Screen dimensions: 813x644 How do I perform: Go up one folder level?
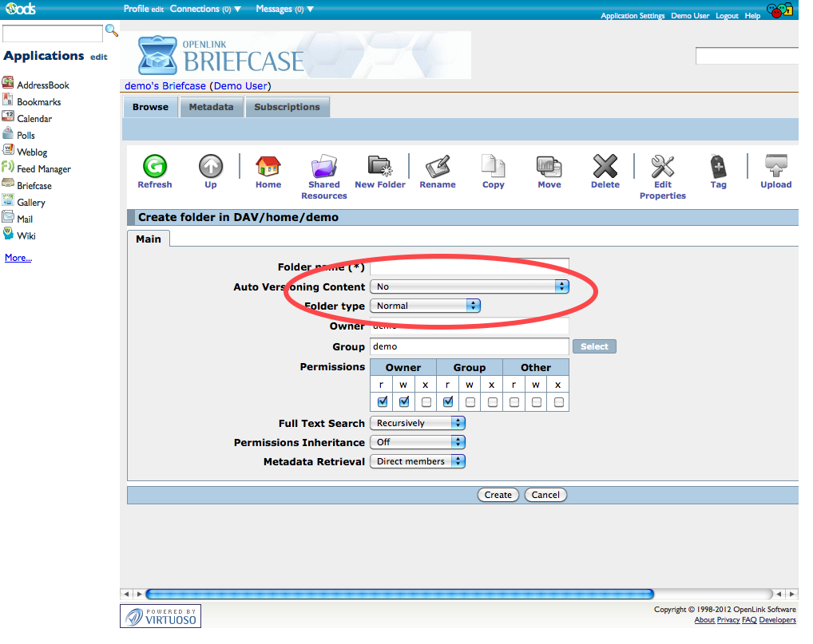click(210, 167)
